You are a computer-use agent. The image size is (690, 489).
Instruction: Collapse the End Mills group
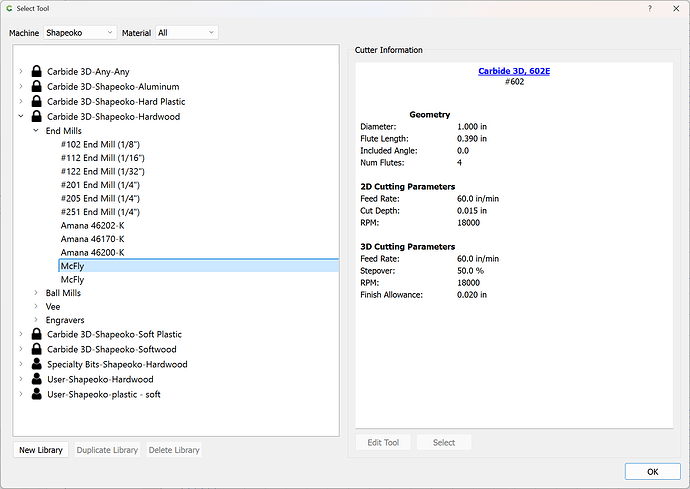tap(36, 131)
